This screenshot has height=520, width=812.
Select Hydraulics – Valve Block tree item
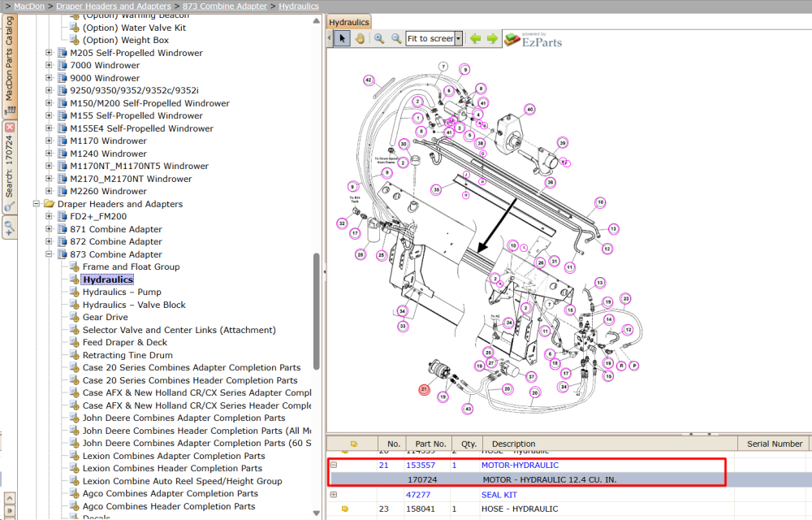134,305
